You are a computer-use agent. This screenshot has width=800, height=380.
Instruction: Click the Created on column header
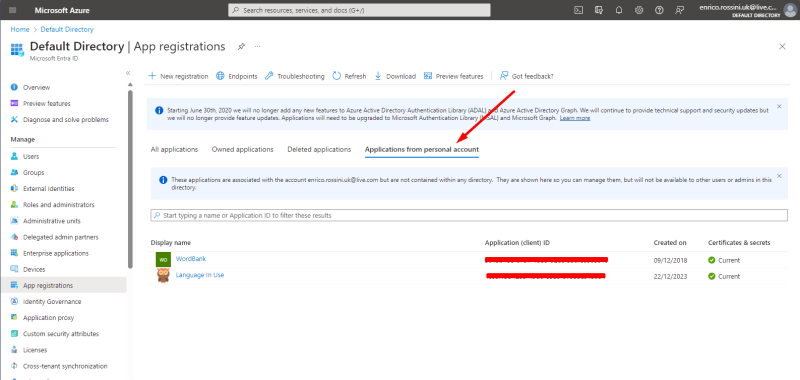(x=670, y=243)
